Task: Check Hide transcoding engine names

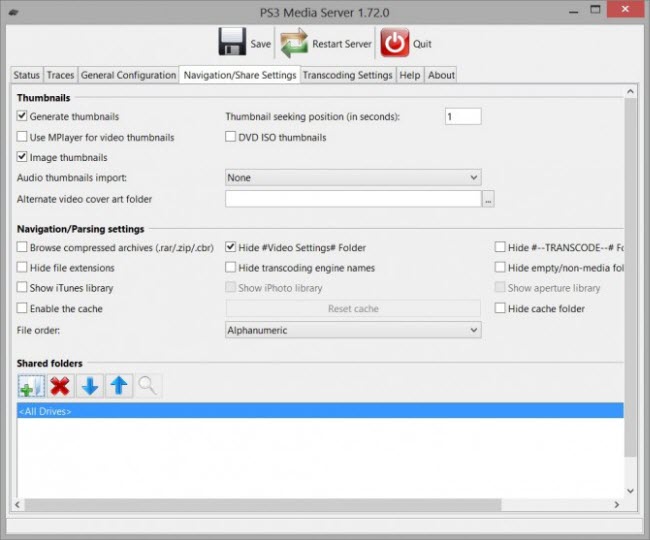Action: coord(230,267)
